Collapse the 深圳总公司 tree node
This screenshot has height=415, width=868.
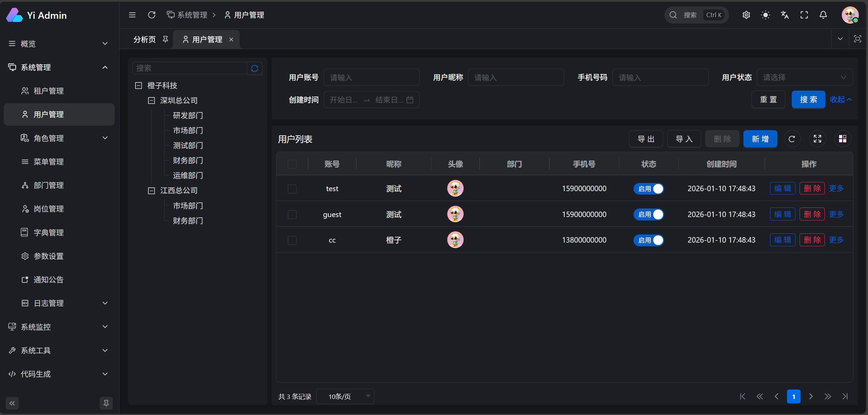(151, 101)
